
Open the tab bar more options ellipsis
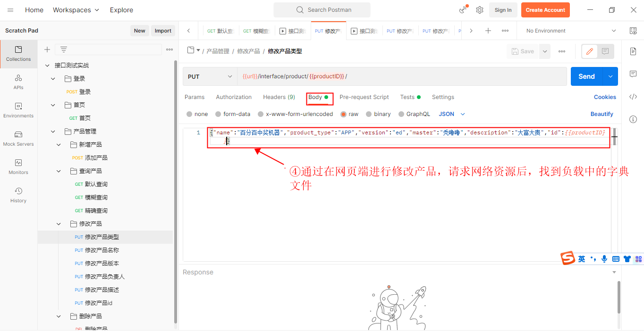coord(505,31)
